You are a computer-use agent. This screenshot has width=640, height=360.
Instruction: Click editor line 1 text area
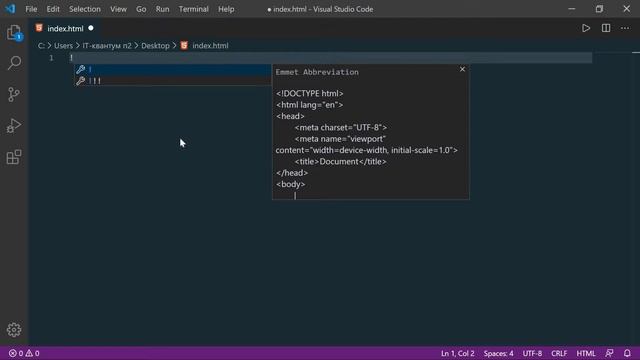[331, 58]
